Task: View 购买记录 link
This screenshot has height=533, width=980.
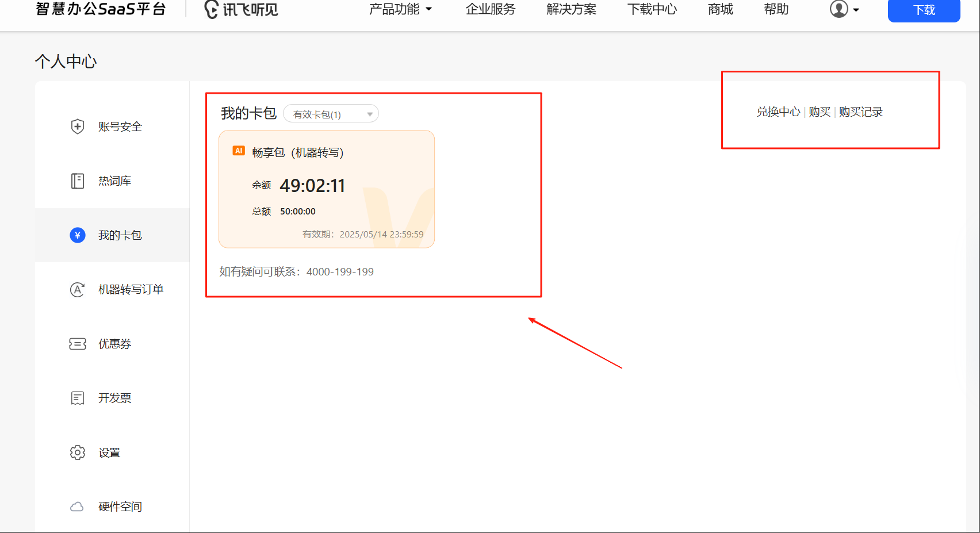Action: point(861,112)
